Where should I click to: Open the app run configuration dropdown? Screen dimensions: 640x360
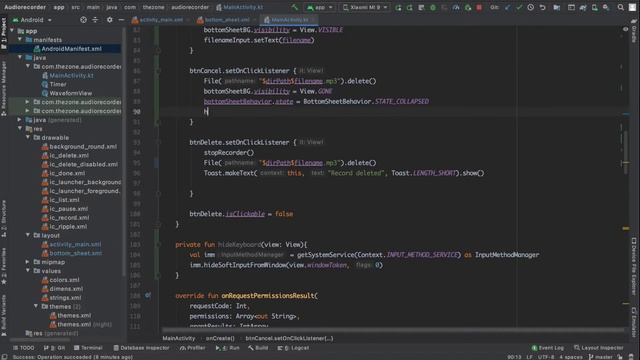pyautogui.click(x=320, y=7)
